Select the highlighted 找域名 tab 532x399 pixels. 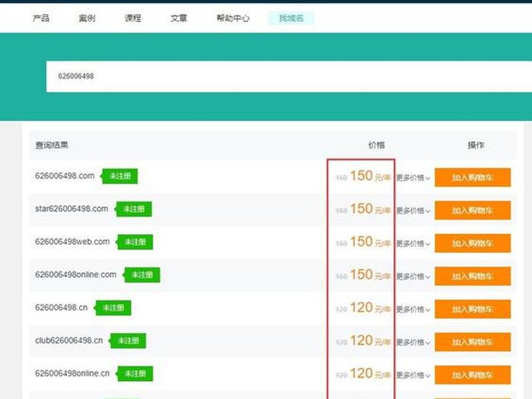tap(291, 18)
